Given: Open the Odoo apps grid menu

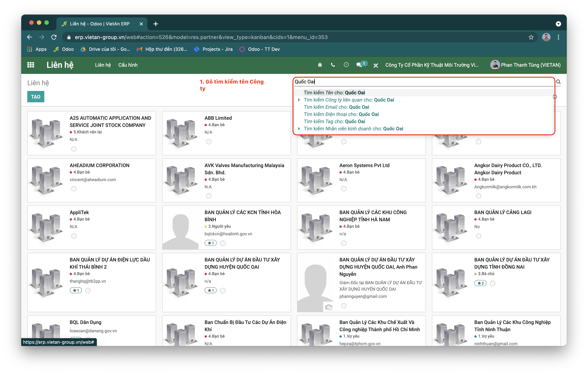Looking at the screenshot, I should (30, 65).
